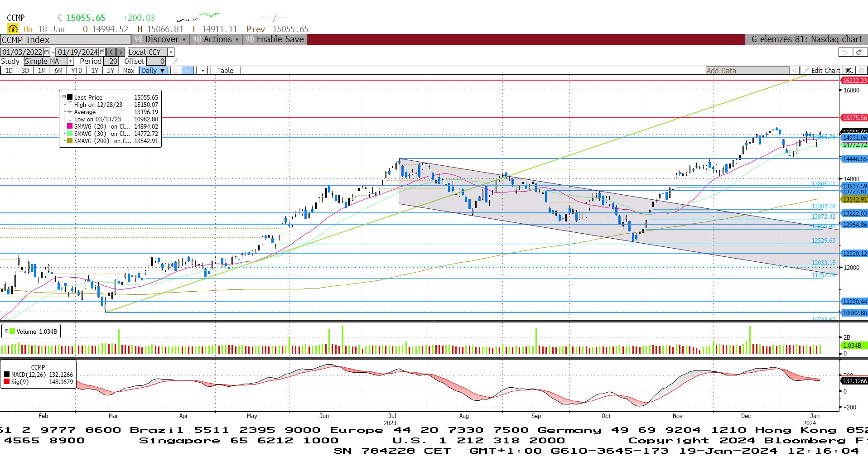Expand the Local CCY currency dropdown
This screenshot has height=476, width=868.
tap(171, 52)
